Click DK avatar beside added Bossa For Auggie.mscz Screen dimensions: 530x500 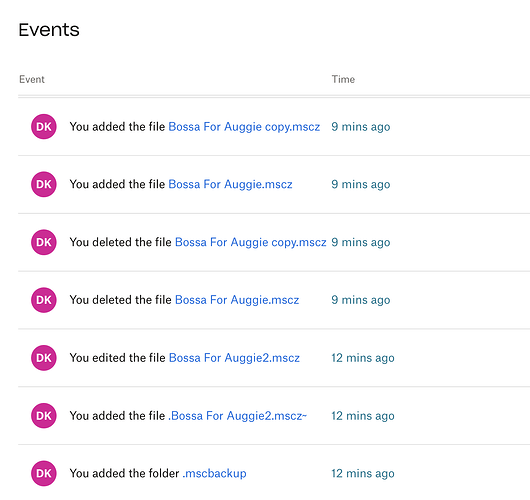pyautogui.click(x=44, y=184)
